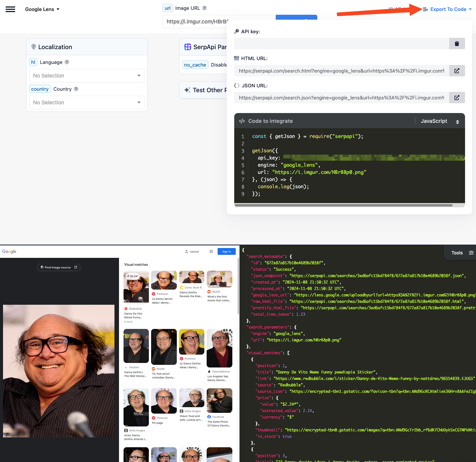Open the Google apps grid icon
476x462 pixels.
(211, 251)
